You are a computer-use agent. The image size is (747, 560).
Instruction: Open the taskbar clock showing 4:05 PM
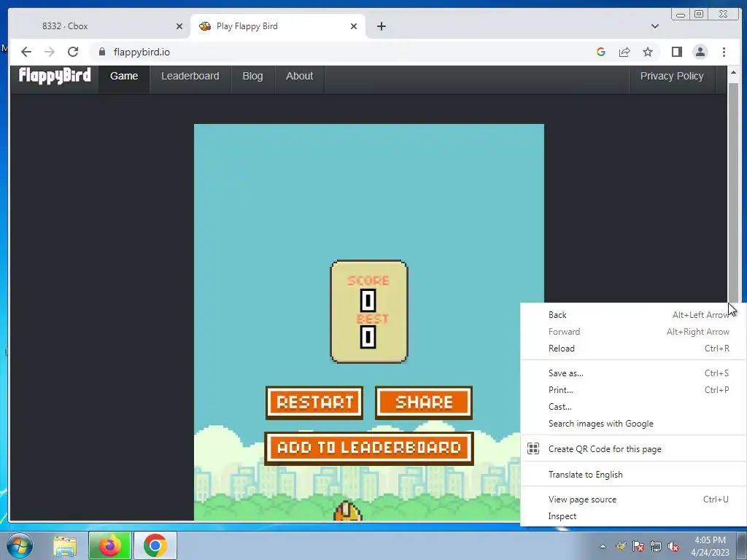[710, 546]
